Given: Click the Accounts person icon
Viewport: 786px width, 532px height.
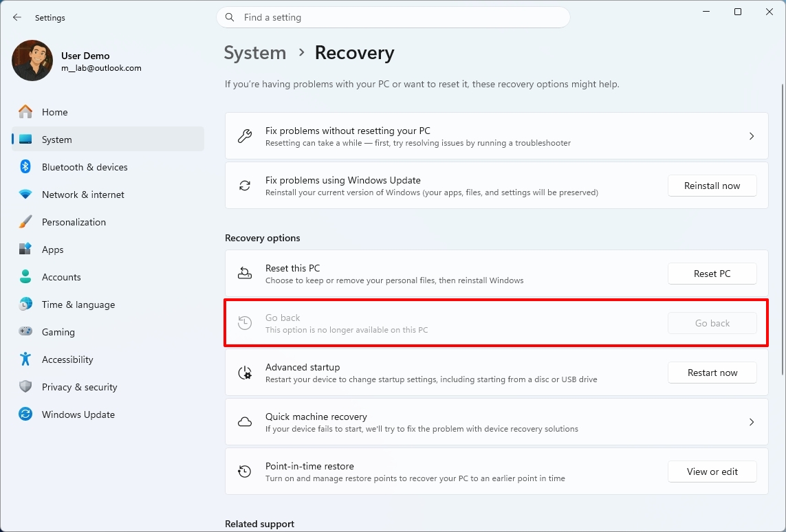Looking at the screenshot, I should pyautogui.click(x=25, y=276).
